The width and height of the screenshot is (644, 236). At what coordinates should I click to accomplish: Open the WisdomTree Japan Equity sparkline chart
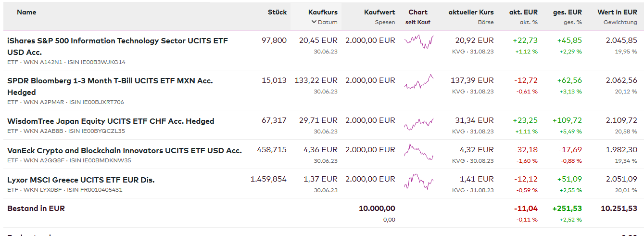[419, 124]
